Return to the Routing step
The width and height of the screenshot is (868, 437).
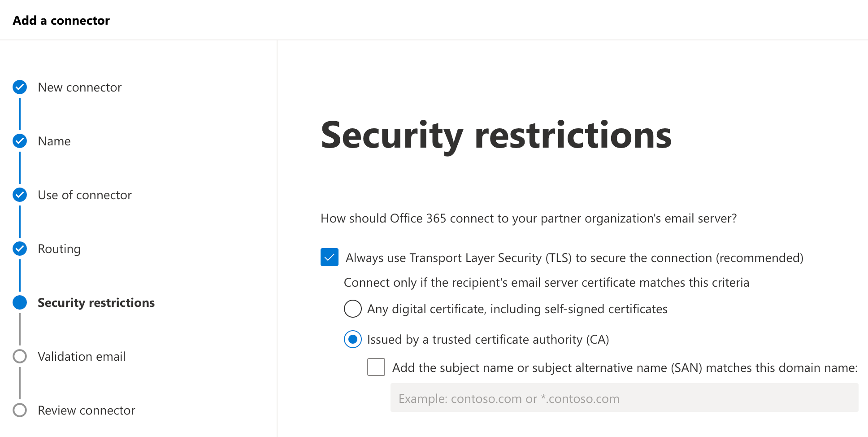59,249
